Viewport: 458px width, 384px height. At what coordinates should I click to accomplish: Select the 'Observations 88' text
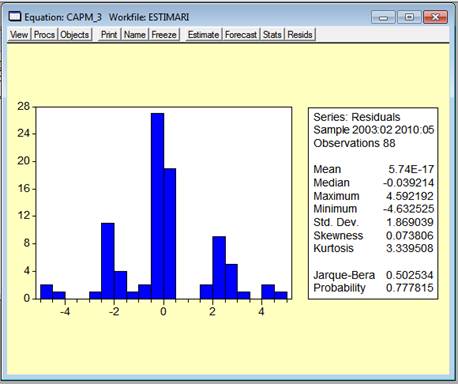[x=354, y=143]
